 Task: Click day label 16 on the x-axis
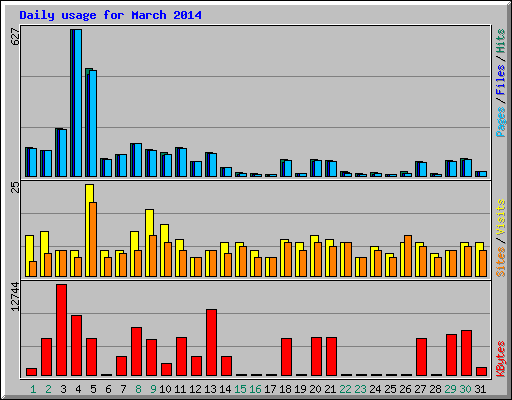pyautogui.click(x=255, y=389)
